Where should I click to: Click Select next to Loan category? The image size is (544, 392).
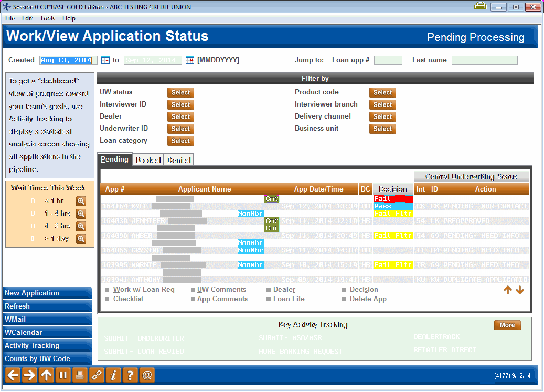click(x=180, y=141)
